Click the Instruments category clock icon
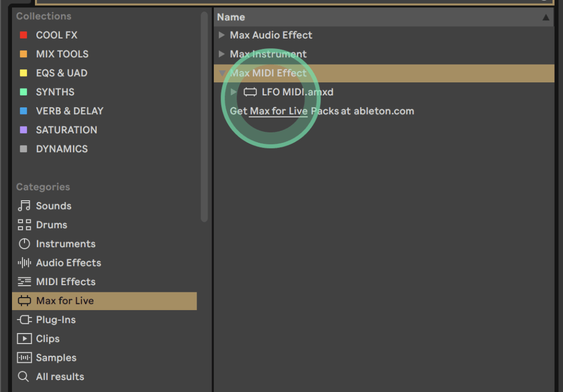Image resolution: width=563 pixels, height=392 pixels. pyautogui.click(x=24, y=244)
